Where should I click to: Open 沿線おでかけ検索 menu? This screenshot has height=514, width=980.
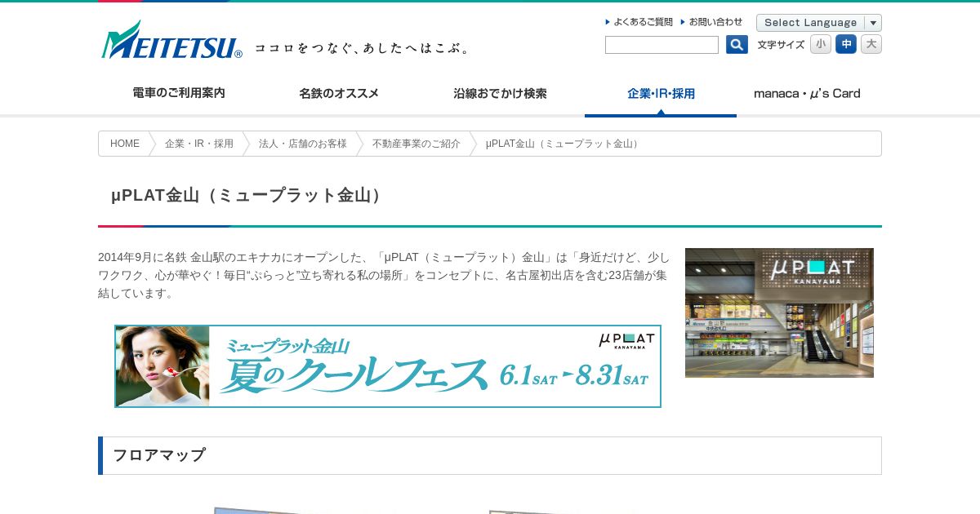500,93
